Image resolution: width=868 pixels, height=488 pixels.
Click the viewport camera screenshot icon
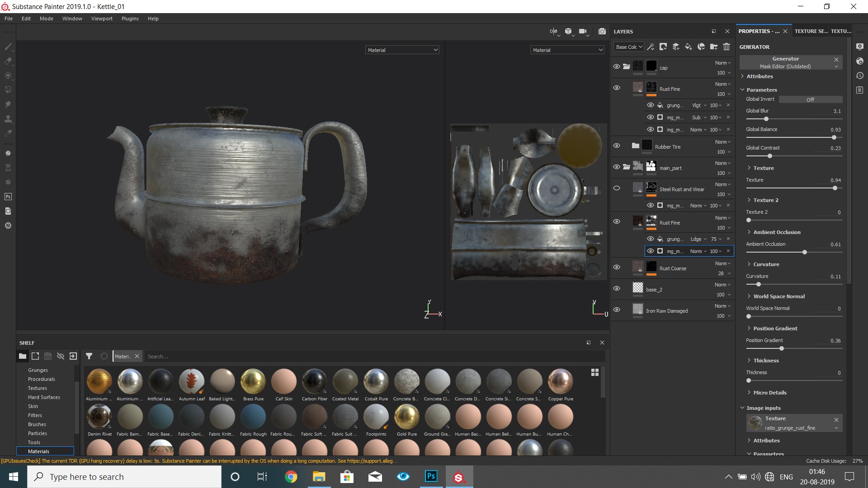[x=602, y=31]
